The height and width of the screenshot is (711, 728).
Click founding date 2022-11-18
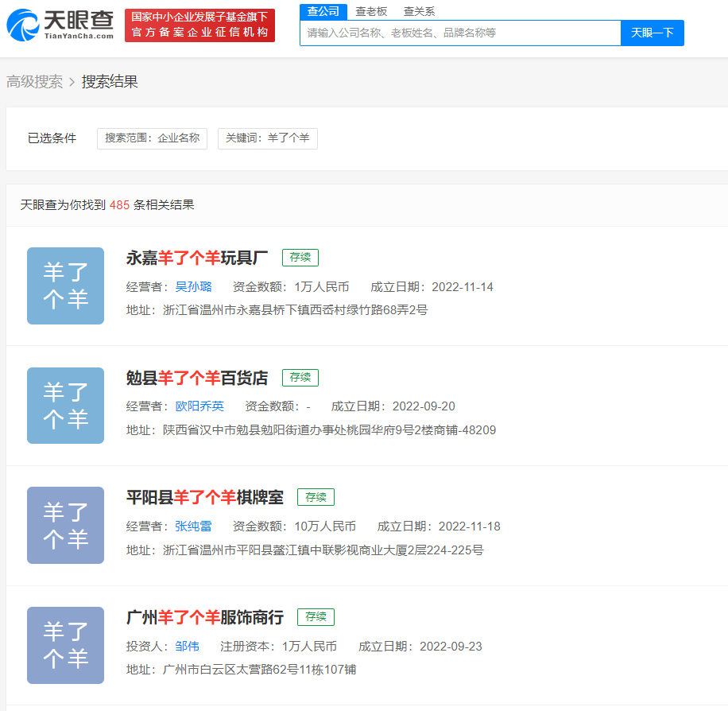(x=470, y=526)
